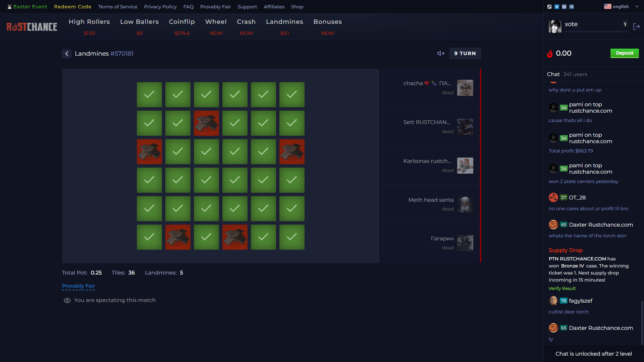Toggle the sound mute button
Viewport: 644px width, 362px height.
(x=440, y=53)
